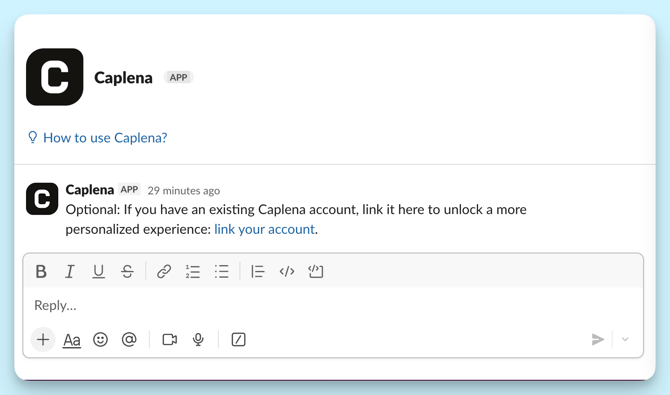Start a bulleted list
Image resolution: width=670 pixels, height=395 pixels.
(x=221, y=271)
